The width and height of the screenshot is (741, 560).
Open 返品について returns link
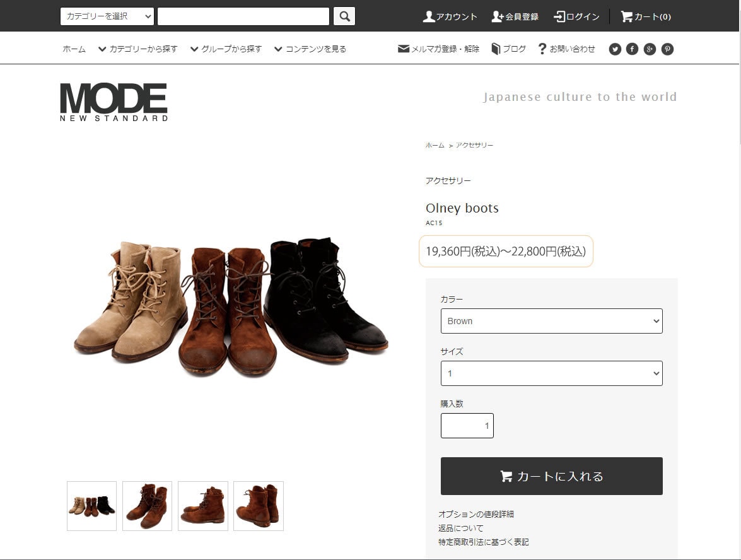(x=461, y=528)
